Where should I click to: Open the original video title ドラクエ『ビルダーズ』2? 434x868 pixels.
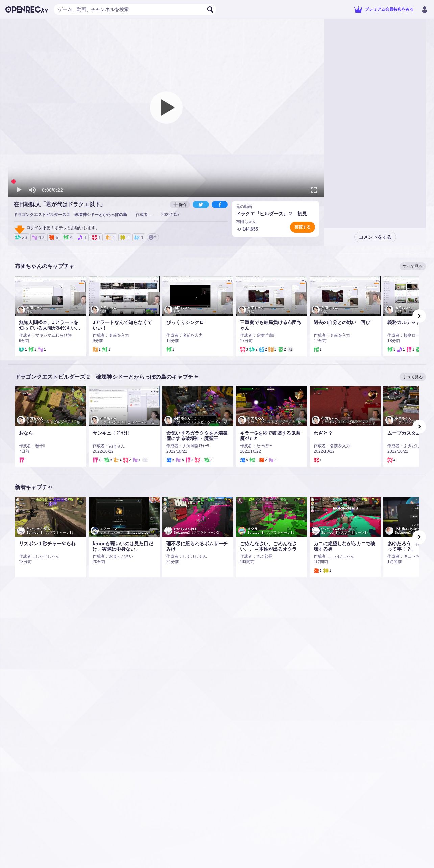click(x=274, y=214)
